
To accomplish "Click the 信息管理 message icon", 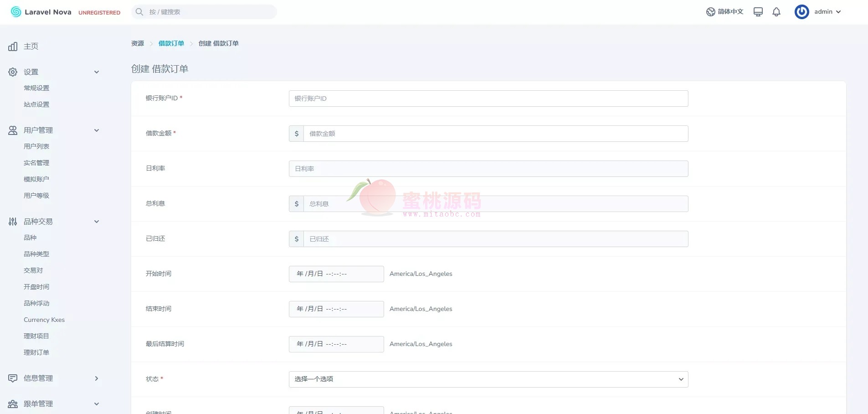I will point(13,378).
